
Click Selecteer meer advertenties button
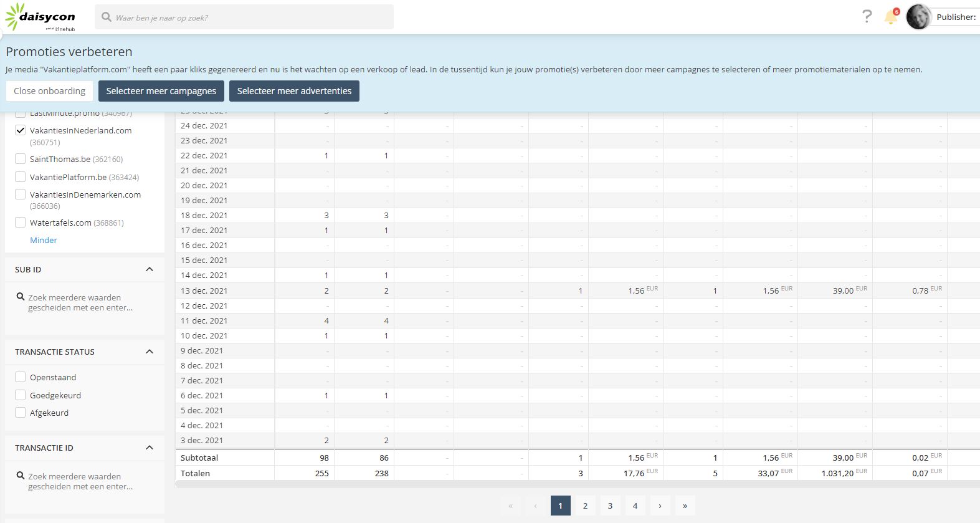click(294, 91)
